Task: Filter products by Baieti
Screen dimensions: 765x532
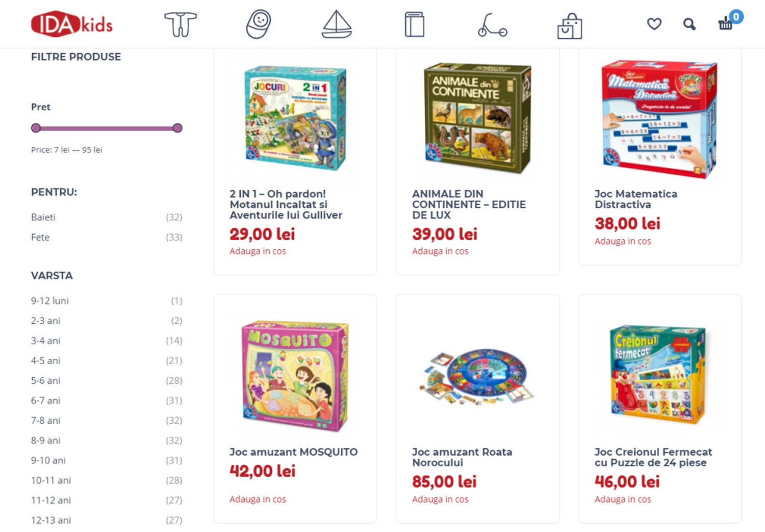Action: click(x=43, y=217)
